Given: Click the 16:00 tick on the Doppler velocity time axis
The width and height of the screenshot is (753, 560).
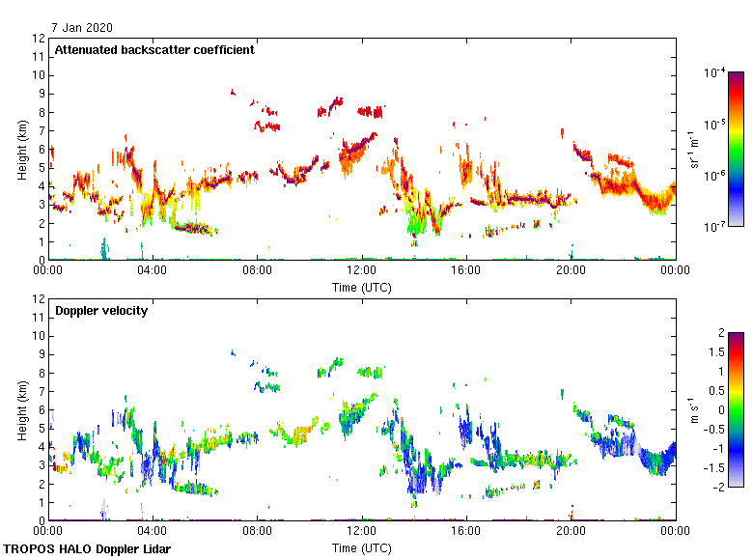Looking at the screenshot, I should point(466,531).
